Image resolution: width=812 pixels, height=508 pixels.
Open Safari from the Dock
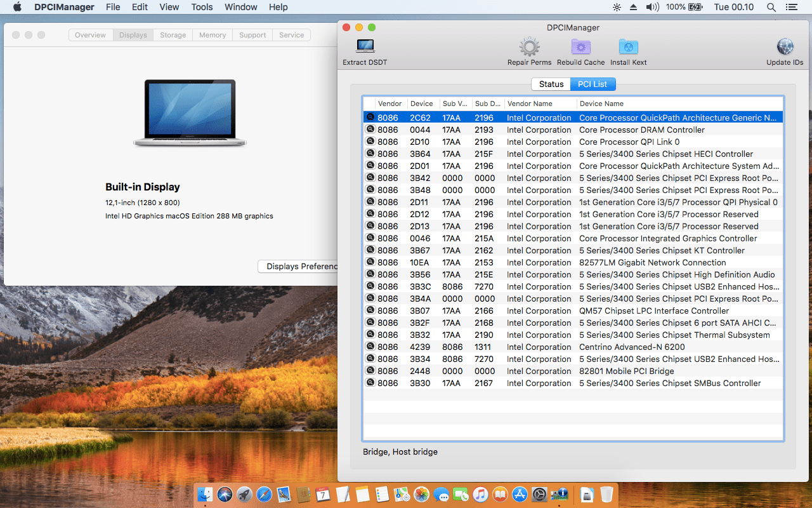(x=264, y=495)
